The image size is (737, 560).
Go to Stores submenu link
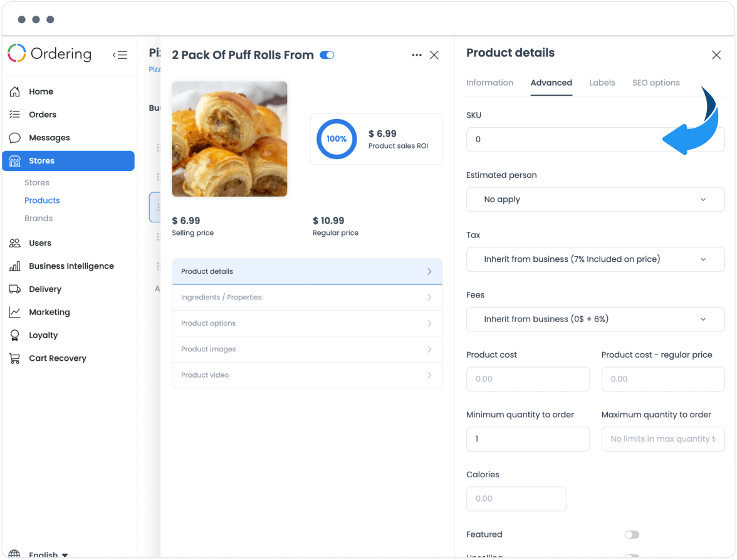point(36,182)
